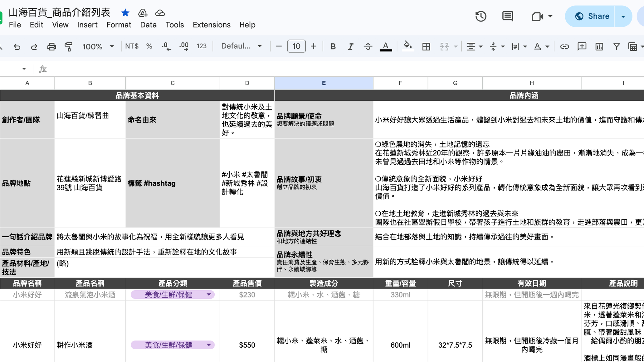This screenshot has width=644, height=362.
Task: Star the document with the star icon
Action: click(125, 13)
